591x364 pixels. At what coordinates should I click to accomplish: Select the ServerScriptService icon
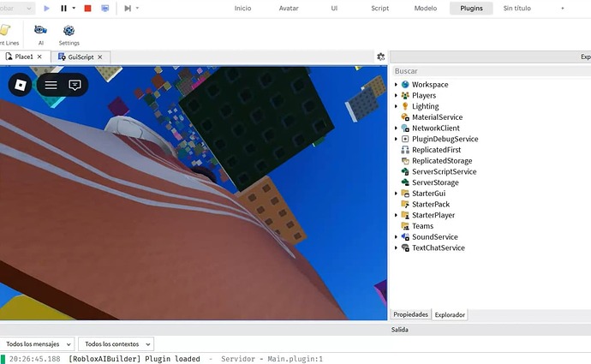pos(405,172)
